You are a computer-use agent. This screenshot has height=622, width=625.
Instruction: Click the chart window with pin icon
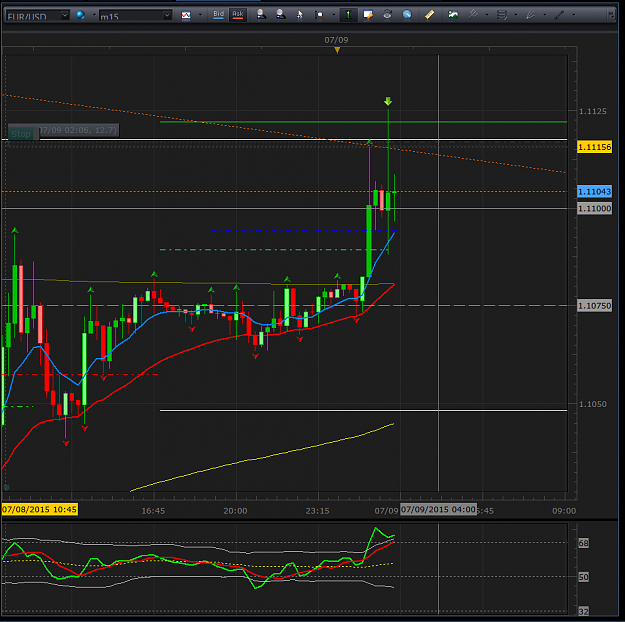368,15
